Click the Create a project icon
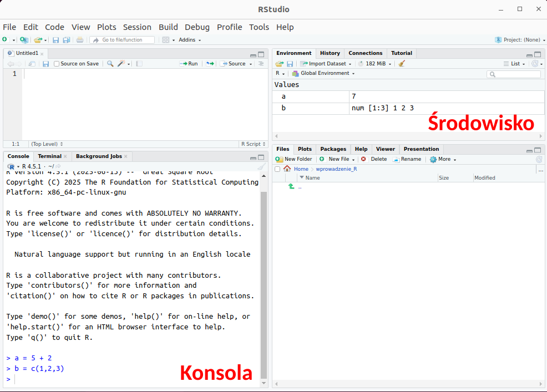 tap(24, 40)
